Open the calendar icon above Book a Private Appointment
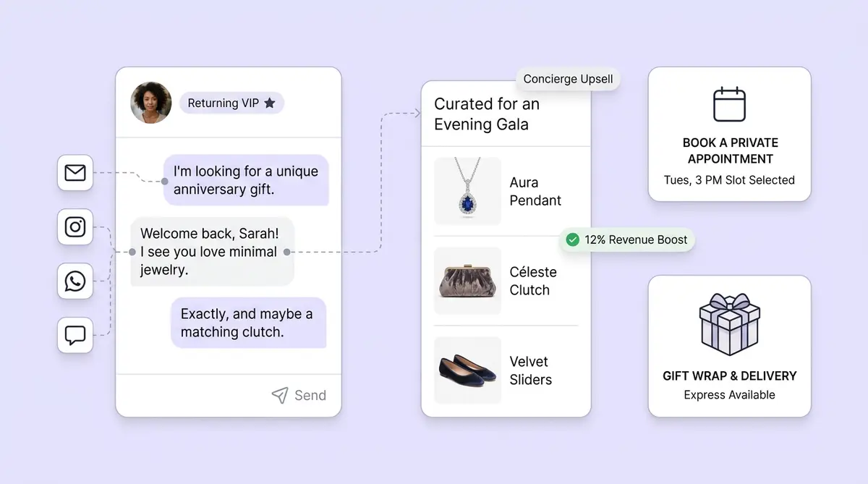 point(729,104)
